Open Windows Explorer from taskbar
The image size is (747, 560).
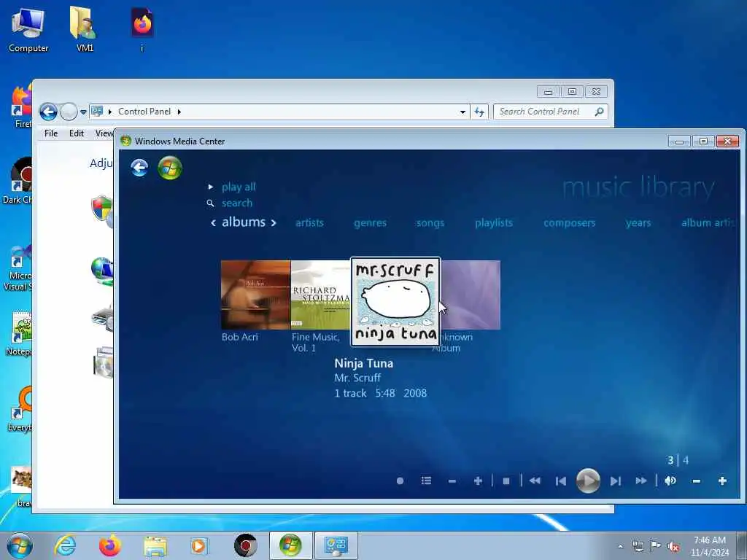pos(155,546)
